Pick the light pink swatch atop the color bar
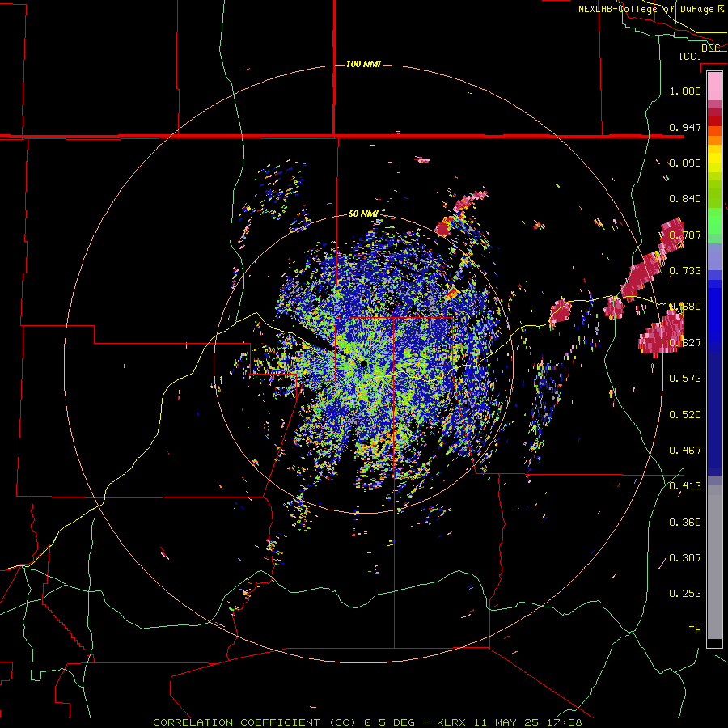Image resolution: width=728 pixels, height=728 pixels. click(x=714, y=86)
